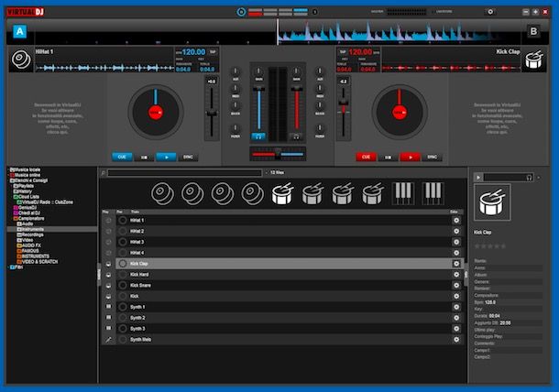Click deck A jog wheel center
Screen dimensions: 559x392
tap(156, 113)
